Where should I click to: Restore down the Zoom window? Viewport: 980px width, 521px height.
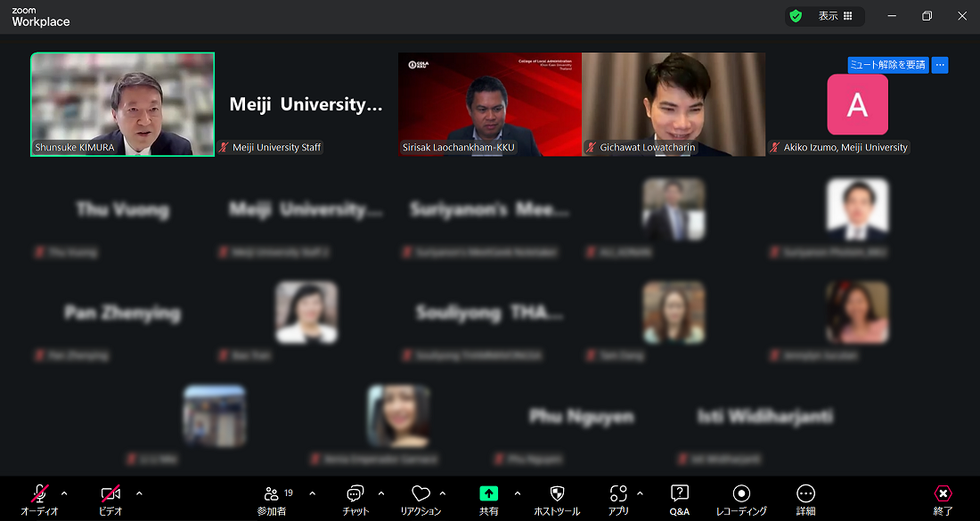(x=927, y=16)
